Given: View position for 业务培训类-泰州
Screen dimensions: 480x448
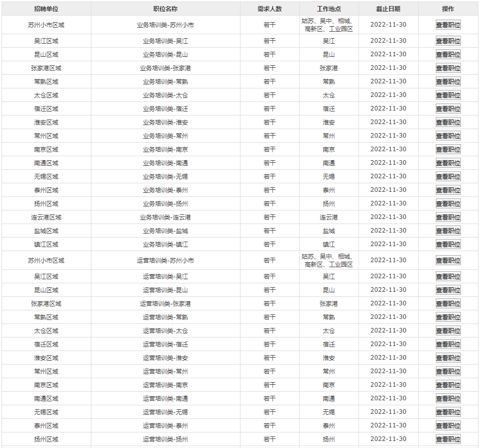Looking at the screenshot, I should point(448,190).
